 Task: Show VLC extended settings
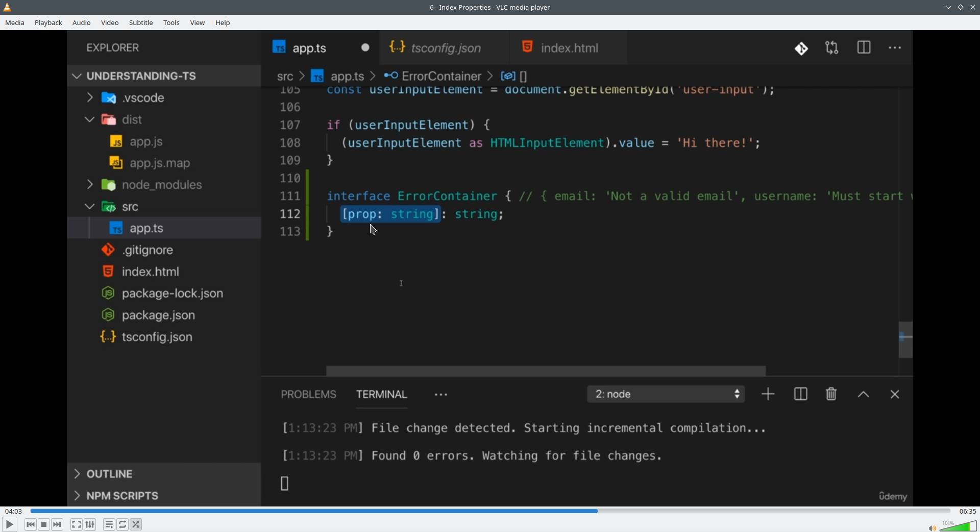(x=90, y=524)
